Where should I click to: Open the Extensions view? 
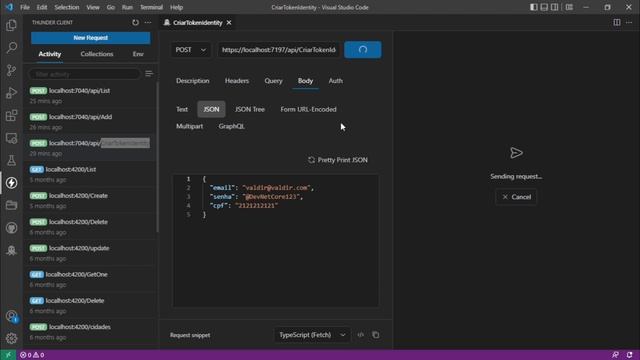coord(11,116)
